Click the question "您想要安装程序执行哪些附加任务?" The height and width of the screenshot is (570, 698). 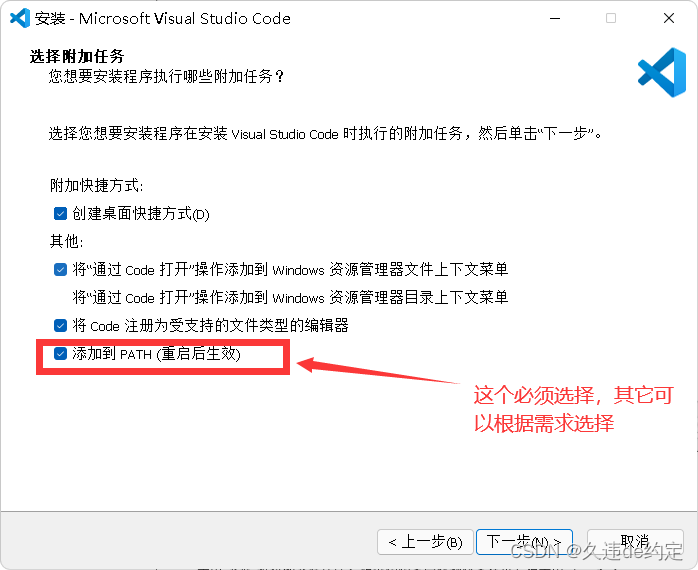click(166, 76)
